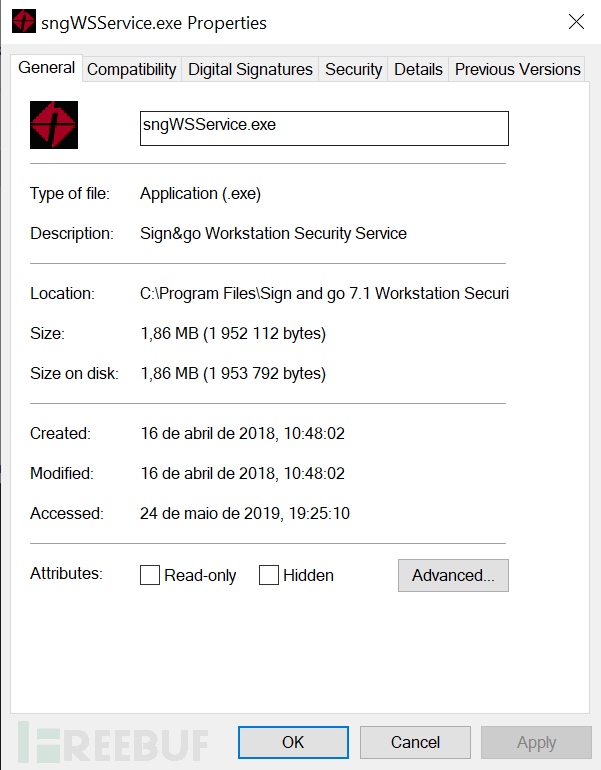Enable the Read-only attribute checkbox
Viewport: 601px width, 770px height.
[x=151, y=575]
